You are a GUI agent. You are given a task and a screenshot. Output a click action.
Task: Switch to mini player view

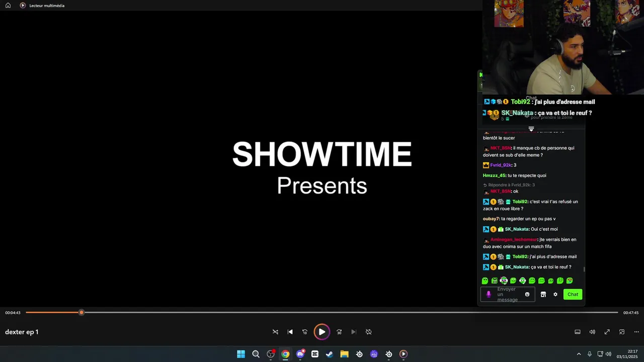point(622,332)
